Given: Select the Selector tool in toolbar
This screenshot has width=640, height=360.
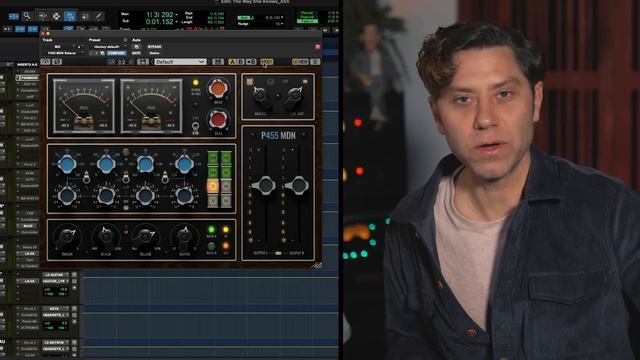Looking at the screenshot, I should pos(56,16).
